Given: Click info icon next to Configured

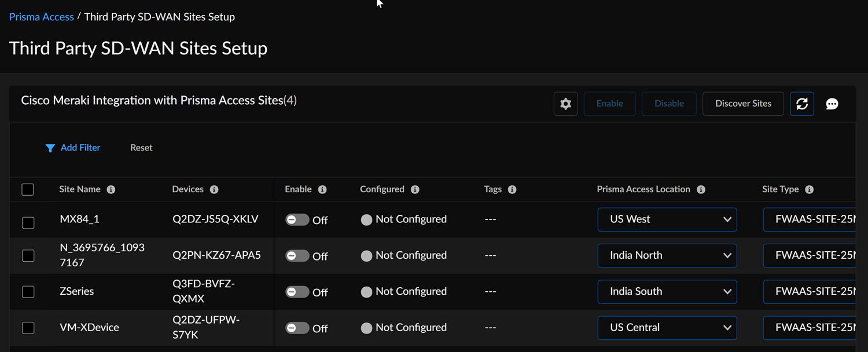Looking at the screenshot, I should [x=415, y=189].
